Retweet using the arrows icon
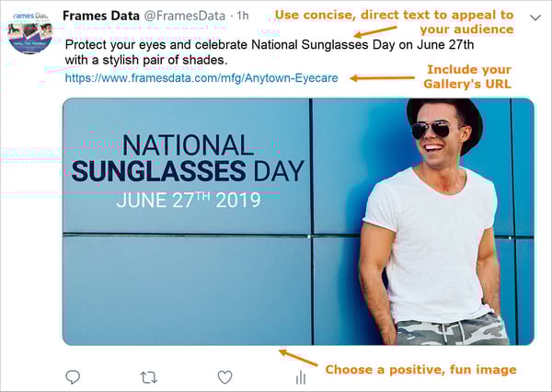 coord(148,377)
